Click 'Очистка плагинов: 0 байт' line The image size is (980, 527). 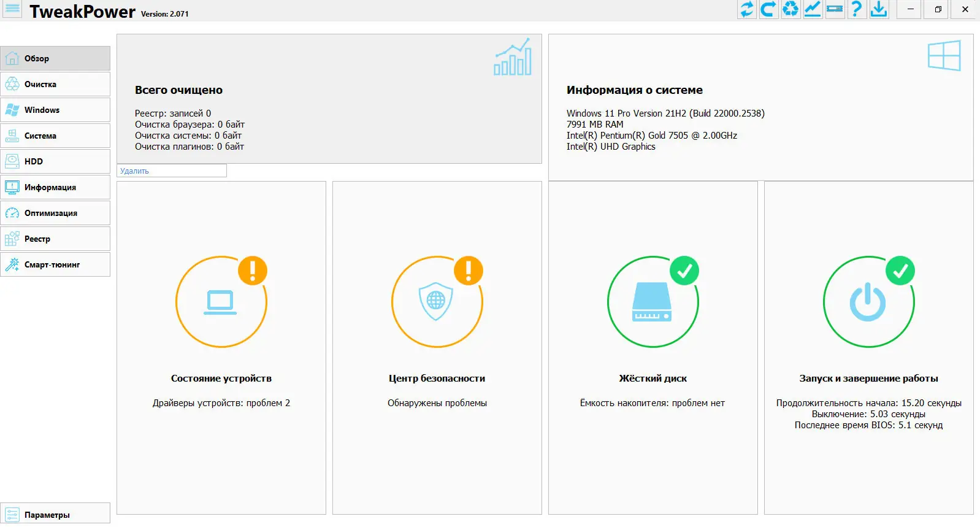189,147
